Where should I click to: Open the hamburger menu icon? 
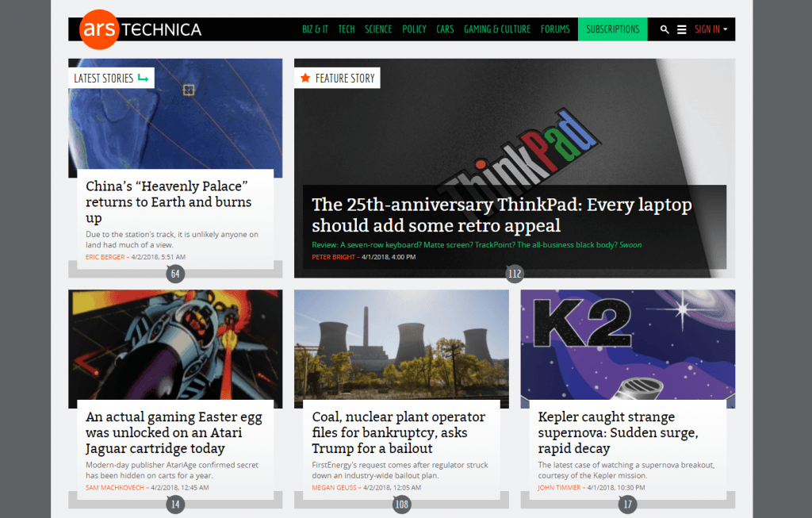click(x=682, y=29)
